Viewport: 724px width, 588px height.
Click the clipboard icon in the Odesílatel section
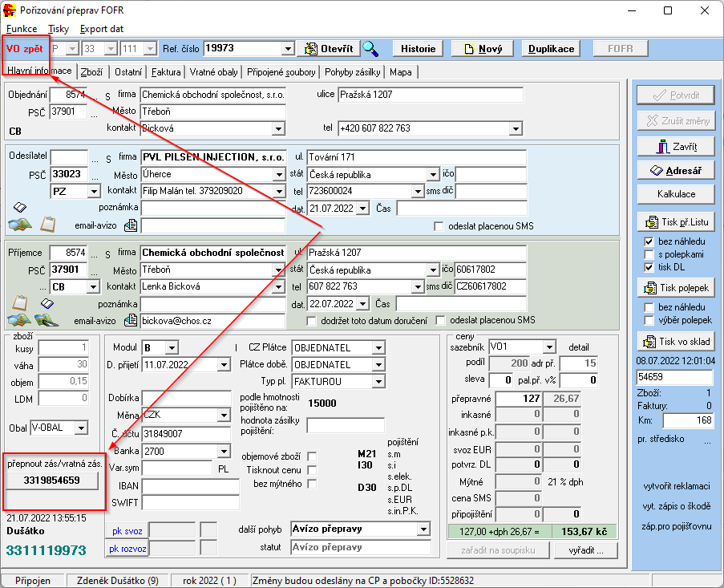point(47,224)
